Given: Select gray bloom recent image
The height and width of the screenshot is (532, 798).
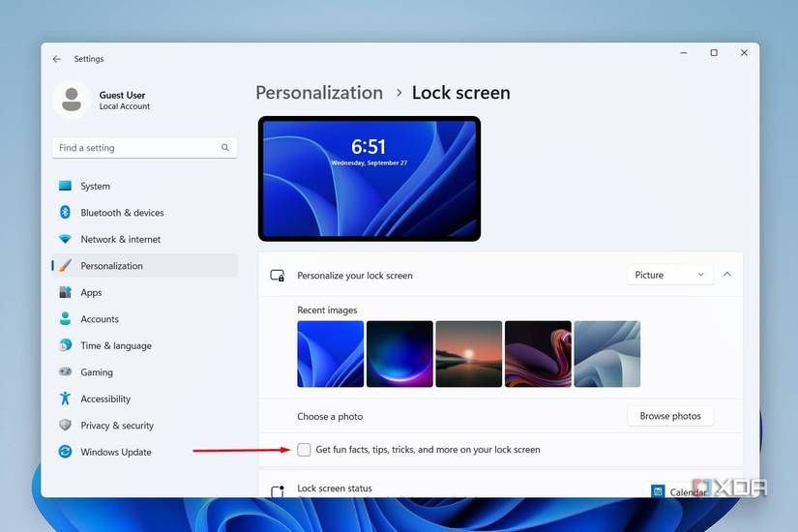Looking at the screenshot, I should [607, 354].
